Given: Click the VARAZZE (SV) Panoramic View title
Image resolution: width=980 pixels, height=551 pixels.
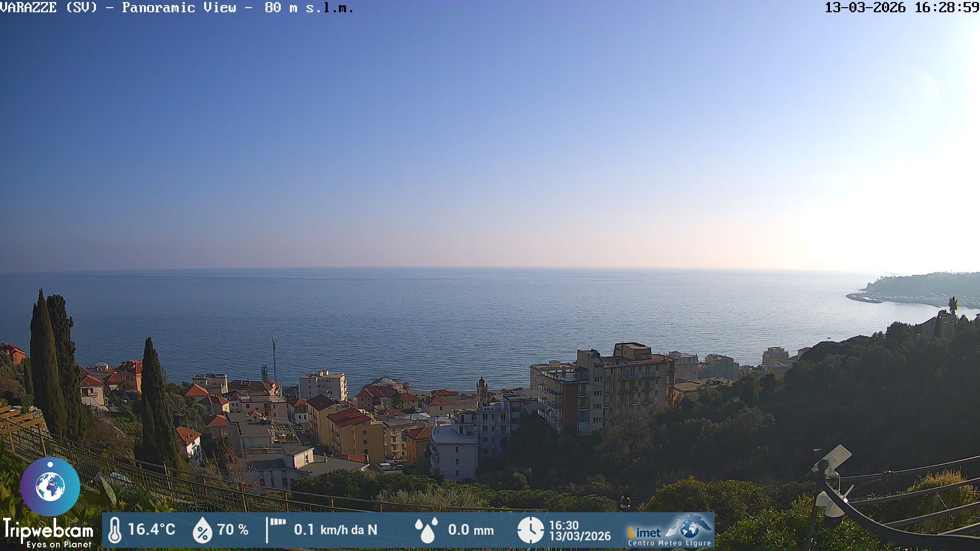Looking at the screenshot, I should pyautogui.click(x=176, y=8).
